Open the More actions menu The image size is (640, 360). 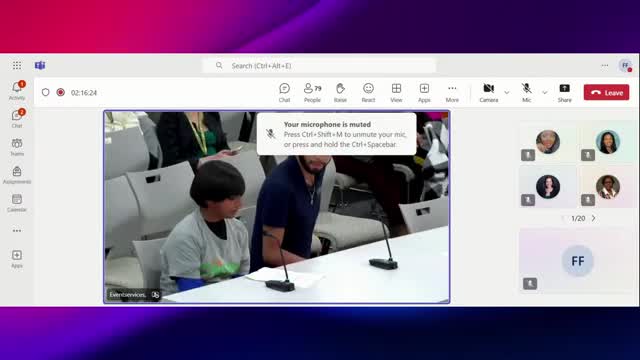tap(452, 93)
